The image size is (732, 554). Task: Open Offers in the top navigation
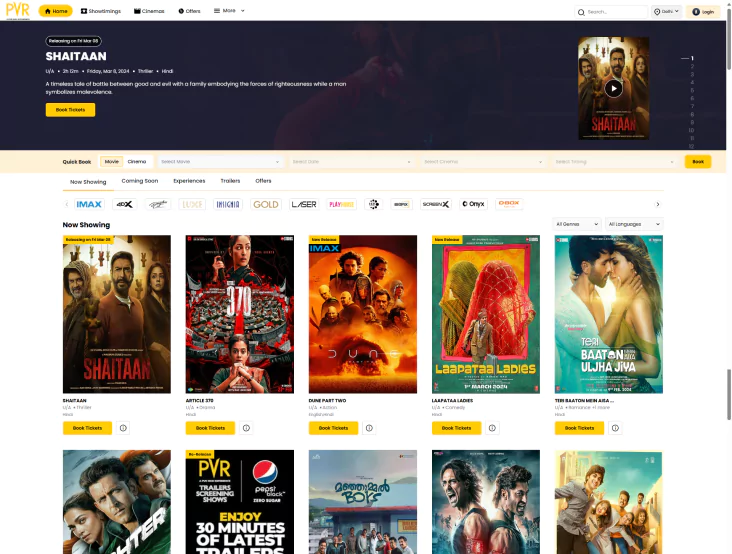[189, 11]
